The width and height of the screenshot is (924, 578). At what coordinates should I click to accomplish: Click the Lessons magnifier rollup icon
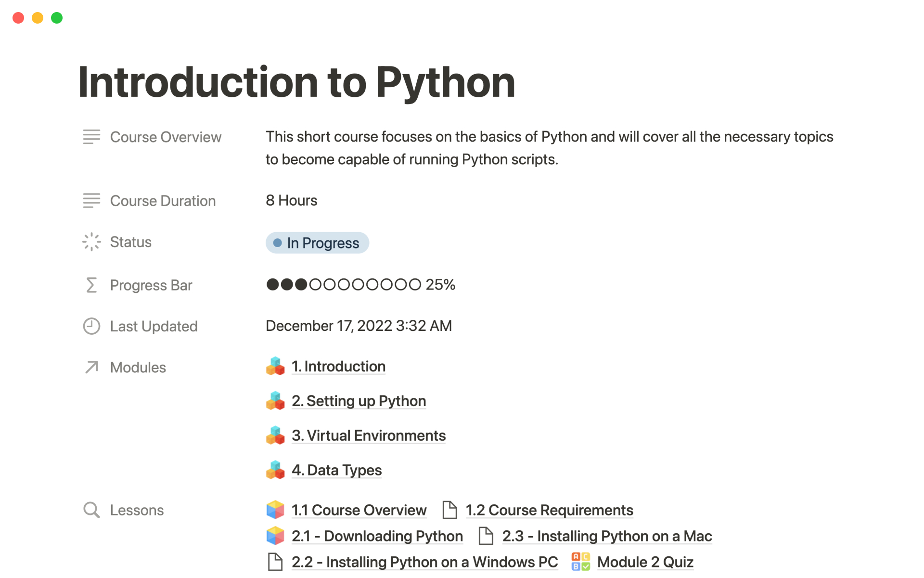tap(91, 510)
